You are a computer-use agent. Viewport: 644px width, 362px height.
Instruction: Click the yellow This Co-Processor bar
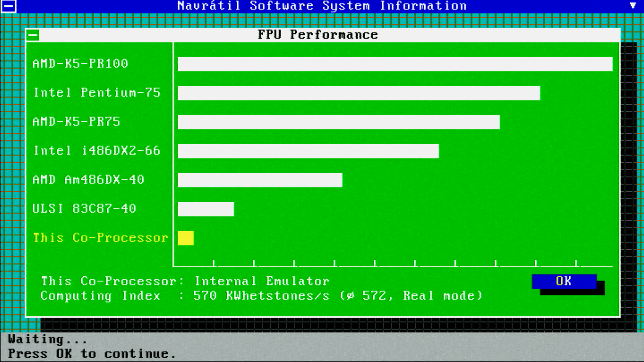click(186, 238)
